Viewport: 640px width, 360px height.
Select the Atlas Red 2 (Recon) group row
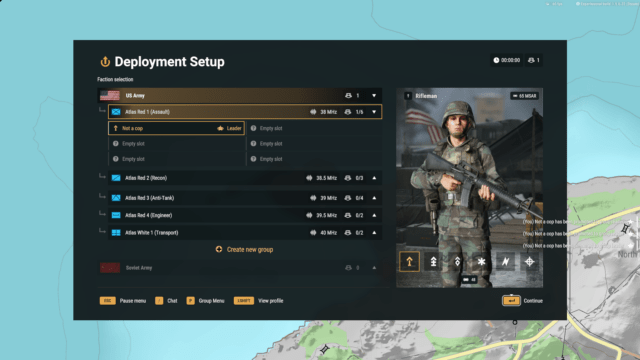point(245,178)
